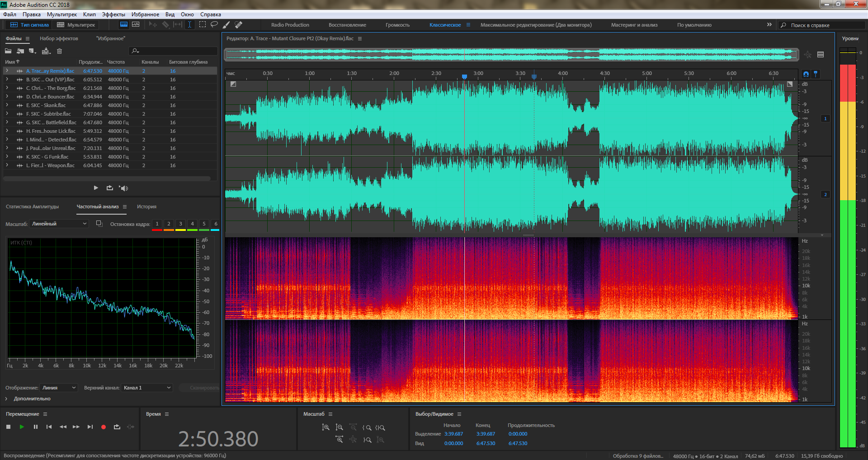This screenshot has width=868, height=460.
Task: Switch to the История tab
Action: 146,207
